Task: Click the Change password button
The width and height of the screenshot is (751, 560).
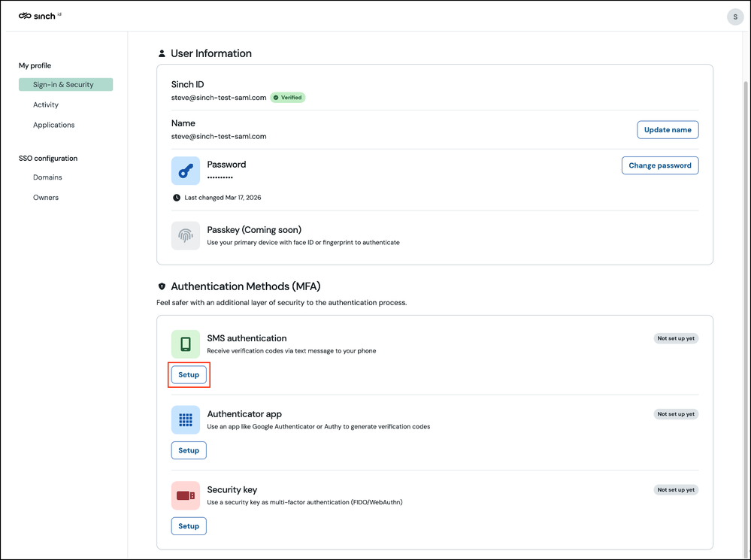Action: (660, 165)
